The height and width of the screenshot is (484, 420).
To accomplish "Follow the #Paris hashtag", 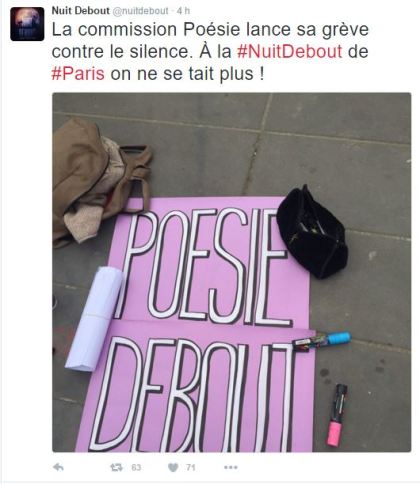I will click(x=78, y=73).
